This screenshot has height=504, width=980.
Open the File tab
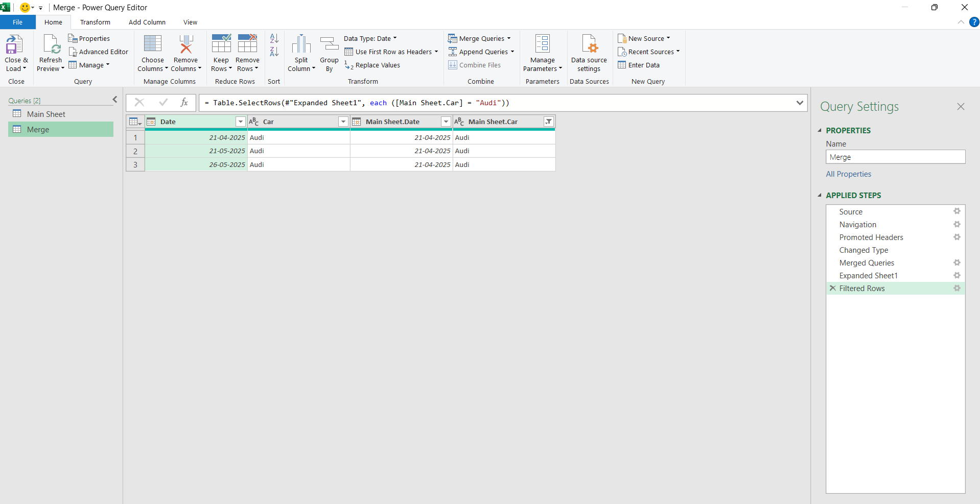point(18,22)
